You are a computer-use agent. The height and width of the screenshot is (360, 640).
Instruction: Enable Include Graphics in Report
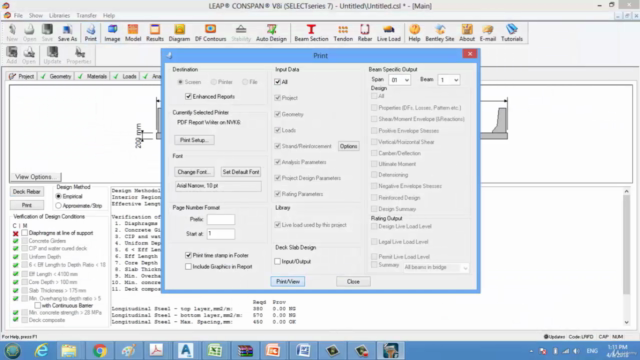coord(188,267)
